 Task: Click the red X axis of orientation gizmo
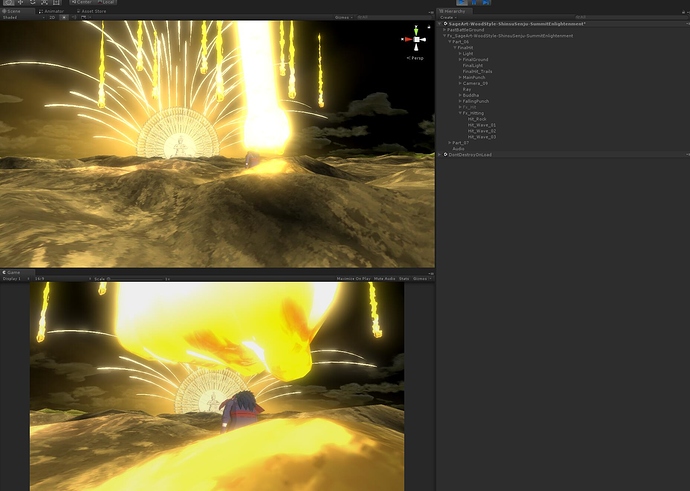pyautogui.click(x=407, y=40)
